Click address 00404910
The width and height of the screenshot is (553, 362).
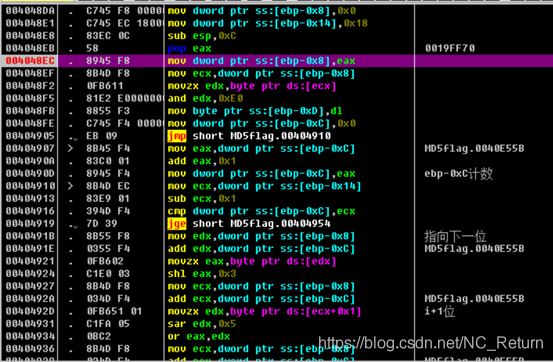coord(30,186)
